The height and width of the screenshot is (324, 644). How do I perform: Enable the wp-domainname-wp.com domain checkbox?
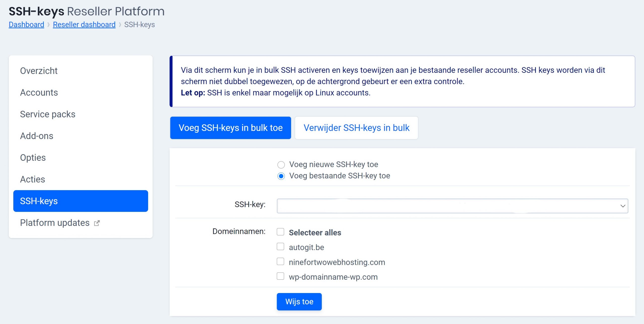coord(280,277)
